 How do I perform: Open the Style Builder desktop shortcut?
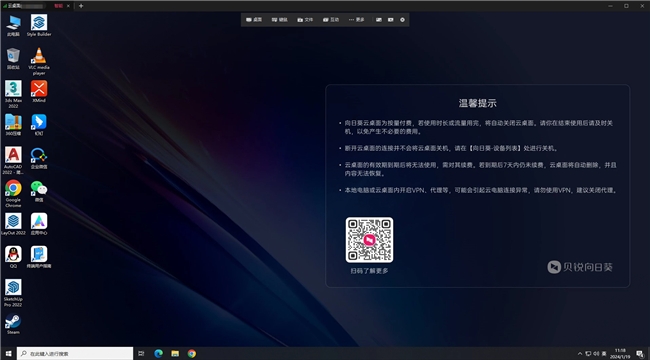[39, 26]
